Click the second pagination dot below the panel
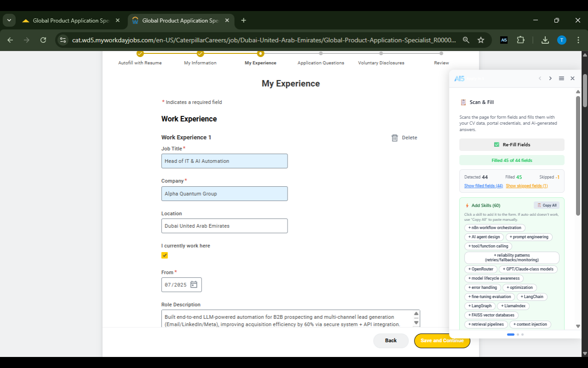Viewport: 588px width, 368px height. [x=517, y=334]
